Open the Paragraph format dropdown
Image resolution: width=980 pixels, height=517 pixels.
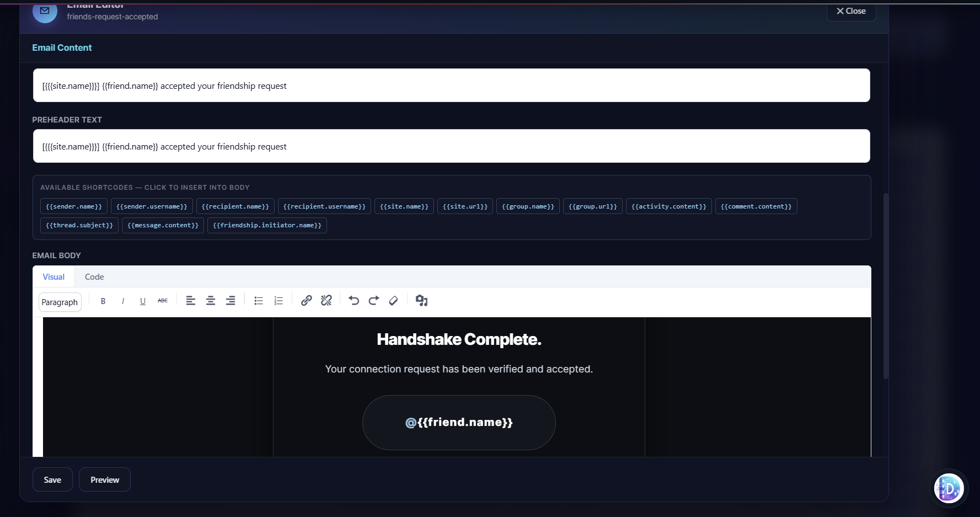click(60, 302)
